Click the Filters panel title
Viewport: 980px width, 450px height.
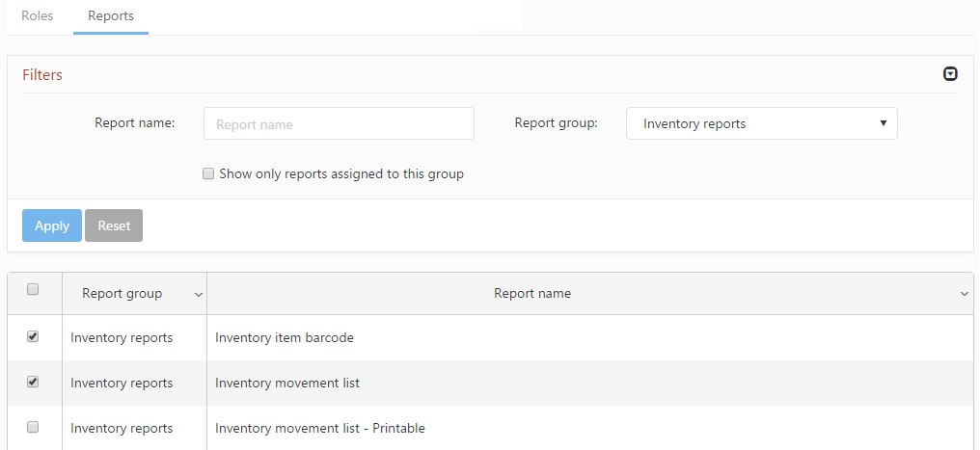point(42,74)
